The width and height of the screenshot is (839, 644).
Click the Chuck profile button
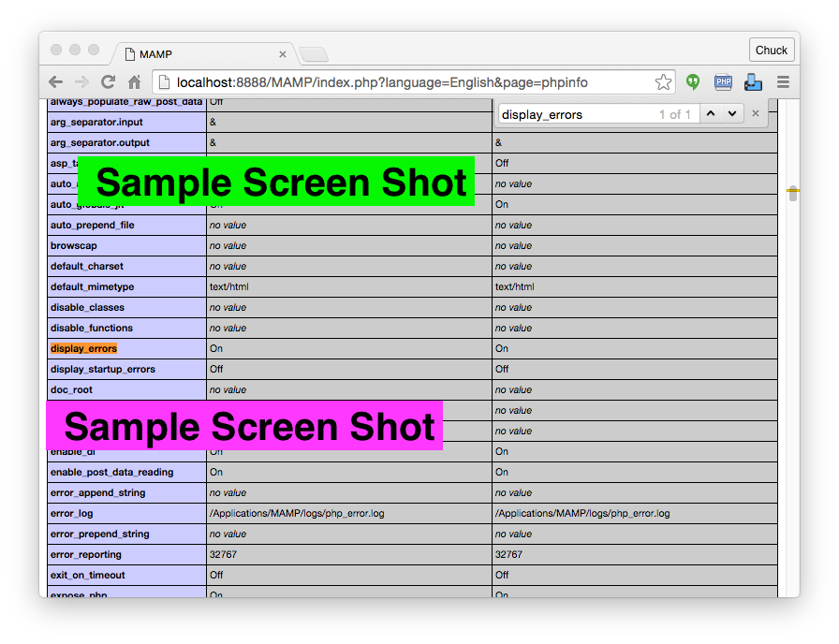click(771, 51)
